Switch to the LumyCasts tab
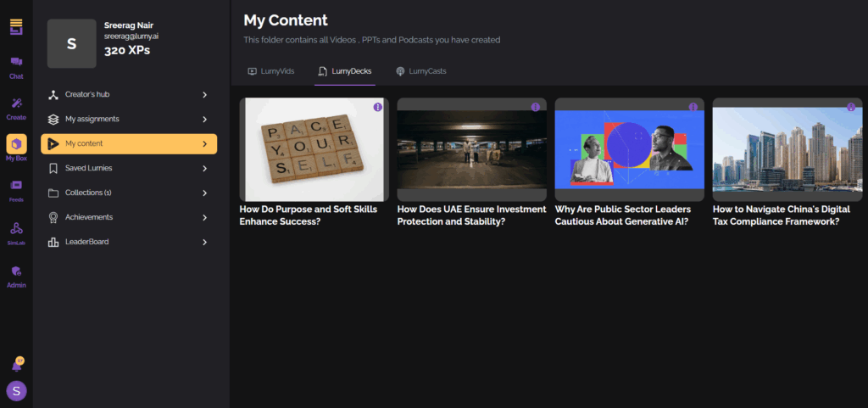 click(420, 71)
